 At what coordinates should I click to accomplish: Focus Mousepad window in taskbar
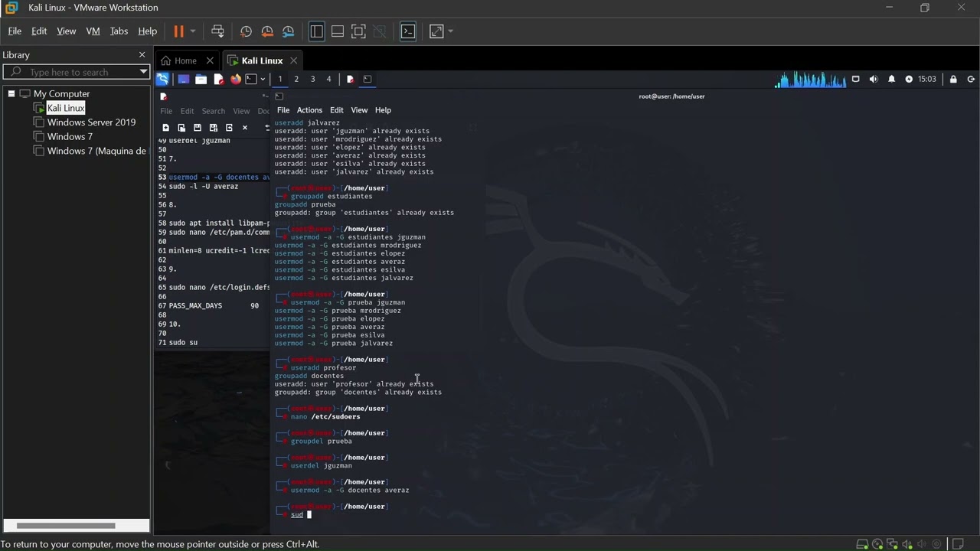click(350, 79)
